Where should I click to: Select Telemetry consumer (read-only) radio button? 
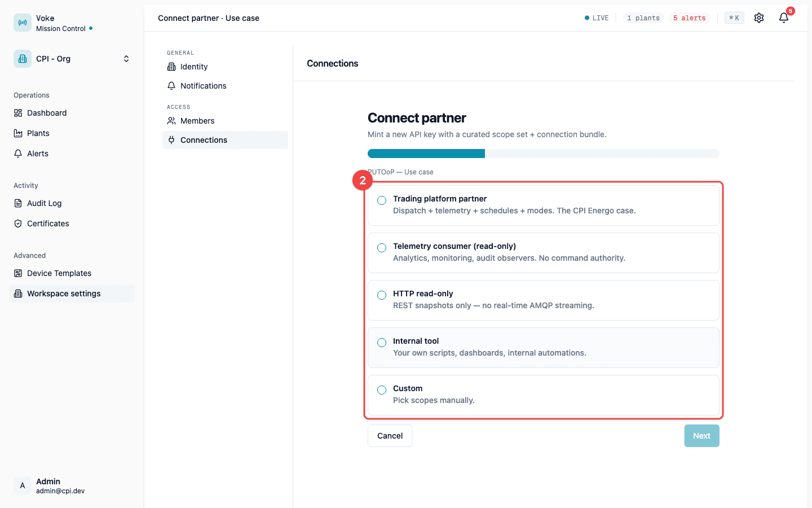pyautogui.click(x=382, y=248)
